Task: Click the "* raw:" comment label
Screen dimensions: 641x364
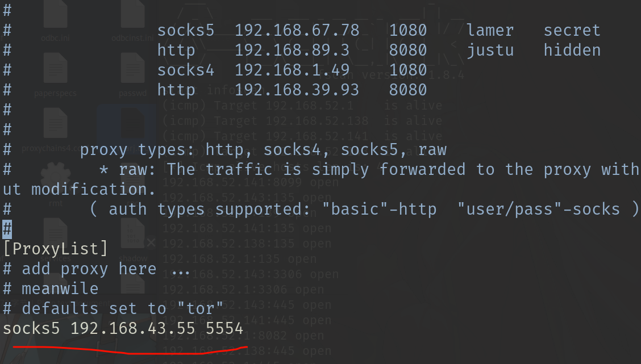Action: click(x=127, y=170)
